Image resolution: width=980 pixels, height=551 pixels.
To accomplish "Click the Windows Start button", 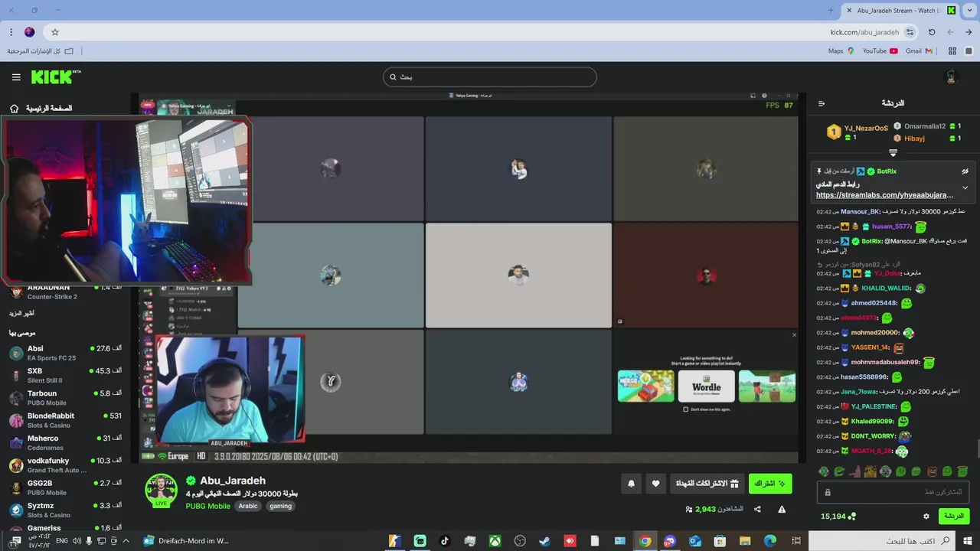I will click(x=968, y=541).
